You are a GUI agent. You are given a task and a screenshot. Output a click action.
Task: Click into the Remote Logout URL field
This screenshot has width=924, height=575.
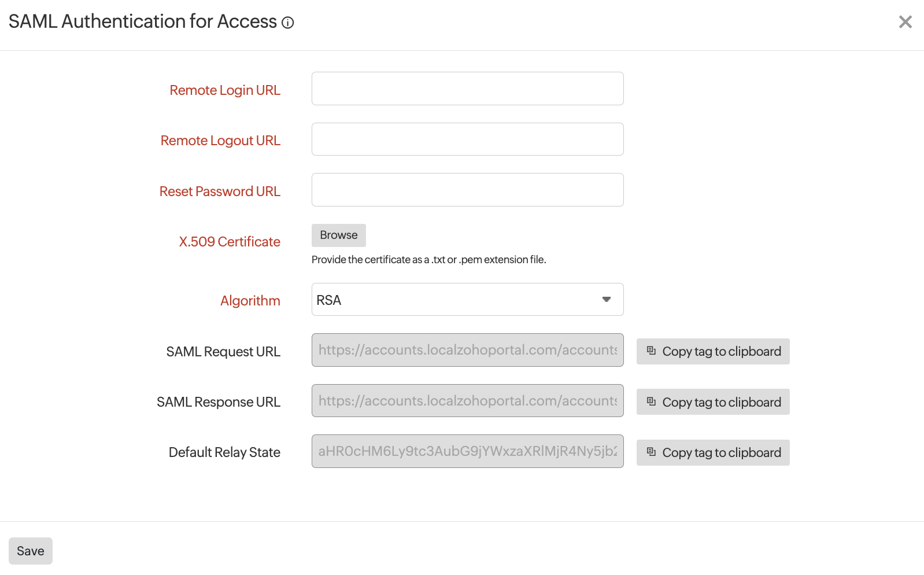[467, 139]
